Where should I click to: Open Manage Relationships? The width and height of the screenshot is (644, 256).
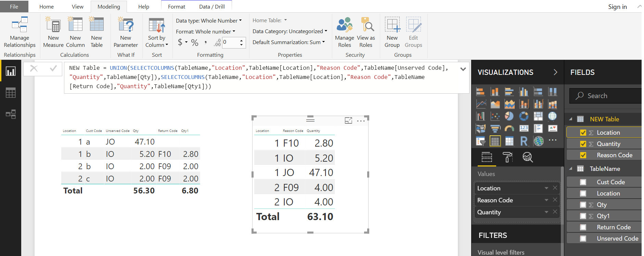(x=20, y=32)
